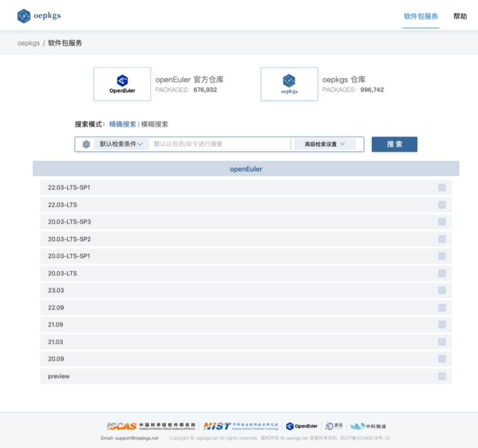This screenshot has height=448, width=478.
Task: Select the oepkgs repository card
Action: coord(289,84)
